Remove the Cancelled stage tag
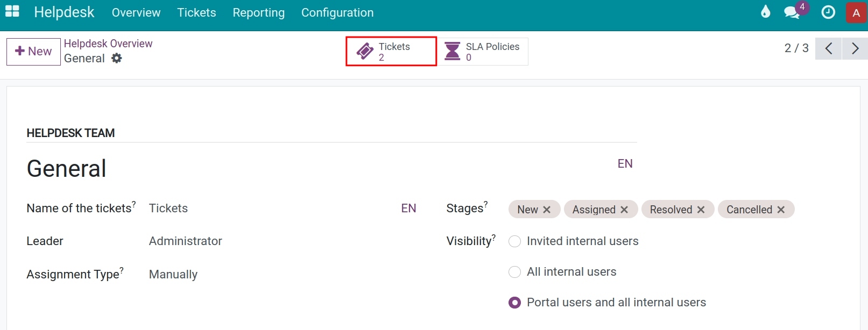This screenshot has width=868, height=330. pos(781,210)
